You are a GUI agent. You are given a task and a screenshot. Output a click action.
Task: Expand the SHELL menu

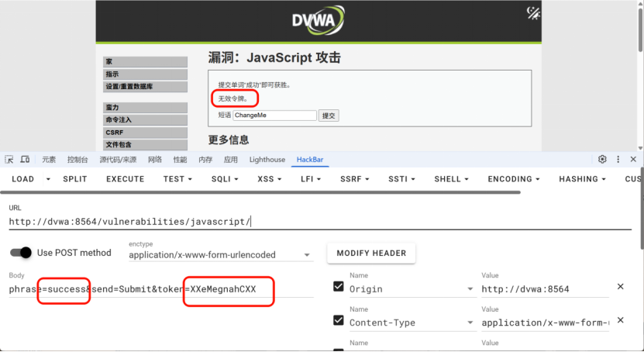(x=451, y=179)
